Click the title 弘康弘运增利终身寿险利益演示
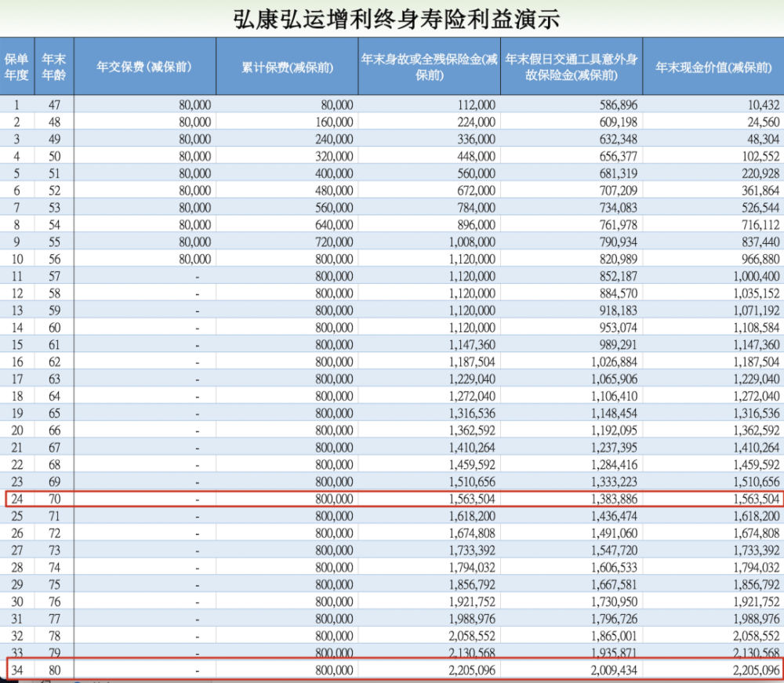The width and height of the screenshot is (784, 683). 397,20
